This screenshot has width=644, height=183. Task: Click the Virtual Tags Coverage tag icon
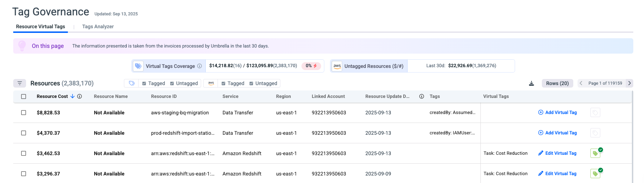[138, 66]
